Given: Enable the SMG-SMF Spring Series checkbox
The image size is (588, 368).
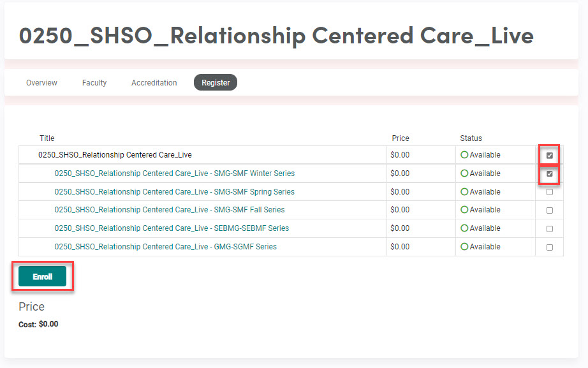Looking at the screenshot, I should pyautogui.click(x=548, y=191).
